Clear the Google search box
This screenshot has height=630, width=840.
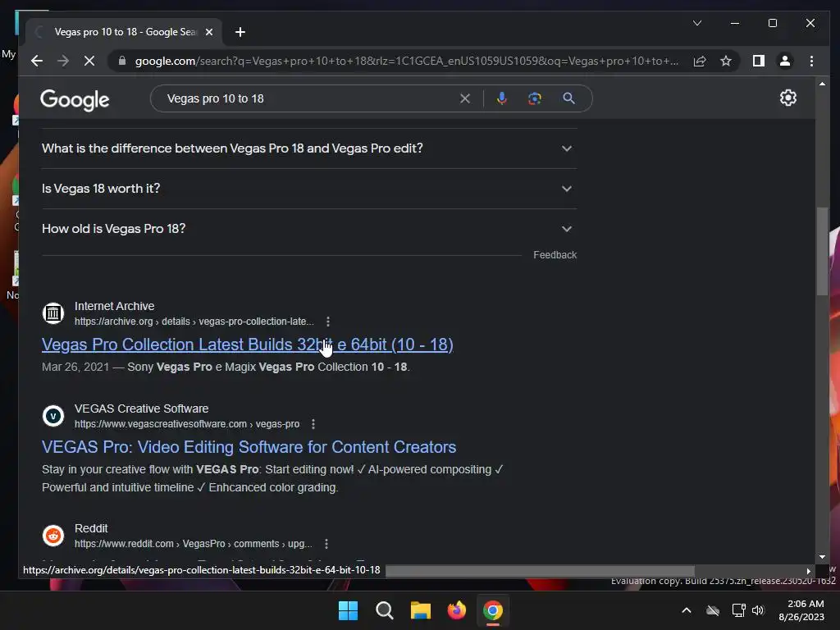[x=465, y=98]
